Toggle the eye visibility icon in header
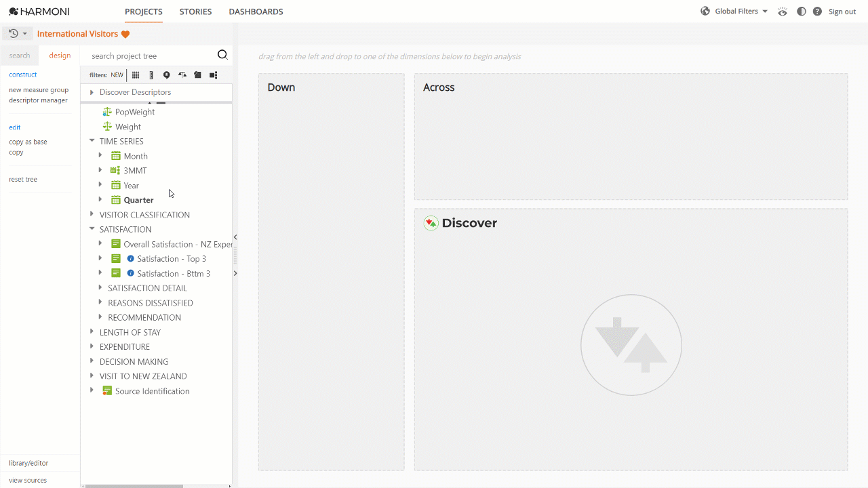868x488 pixels. [783, 12]
